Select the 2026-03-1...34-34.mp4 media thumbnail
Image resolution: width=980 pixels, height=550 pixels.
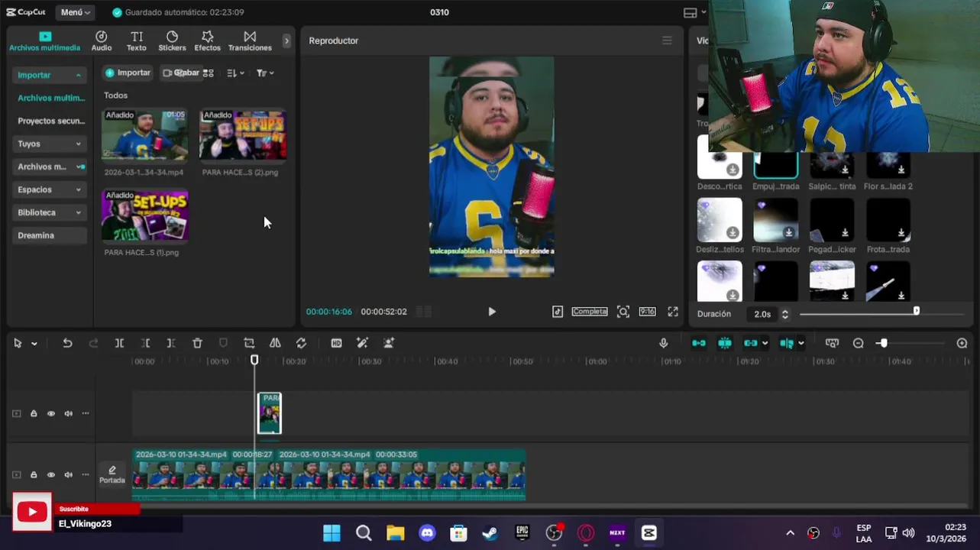pyautogui.click(x=144, y=134)
